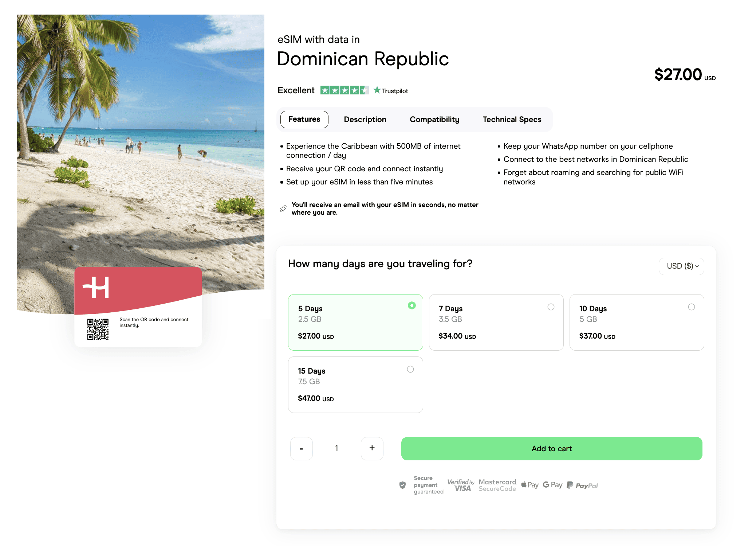This screenshot has width=756, height=546.
Task: Click the Verified by VISA logo
Action: tap(461, 485)
